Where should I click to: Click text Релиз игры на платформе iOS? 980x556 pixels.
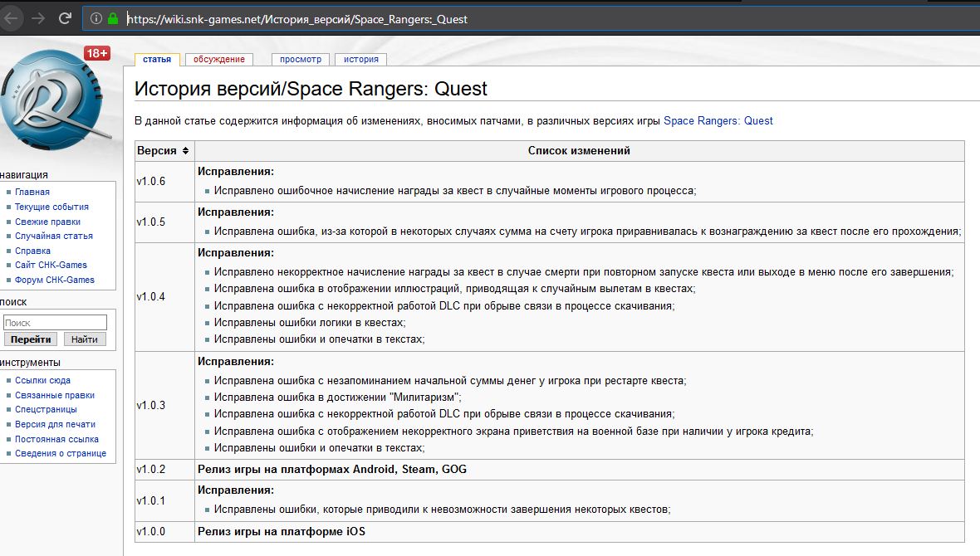pyautogui.click(x=282, y=532)
